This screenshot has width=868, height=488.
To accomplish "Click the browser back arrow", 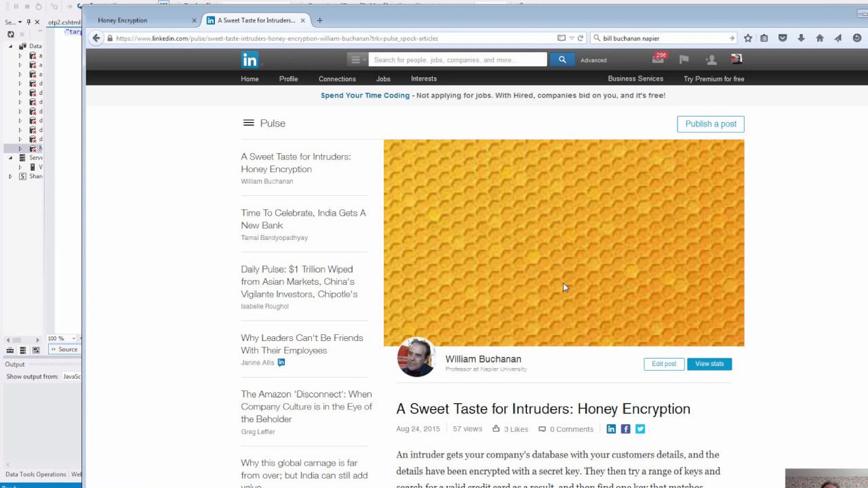I will 96,38.
